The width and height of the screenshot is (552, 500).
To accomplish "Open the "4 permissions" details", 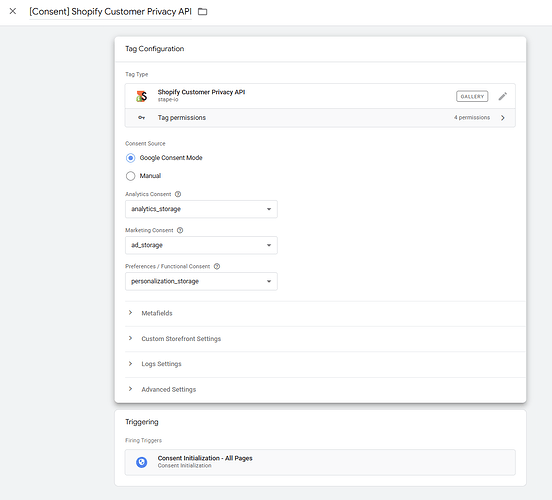I will [472, 118].
